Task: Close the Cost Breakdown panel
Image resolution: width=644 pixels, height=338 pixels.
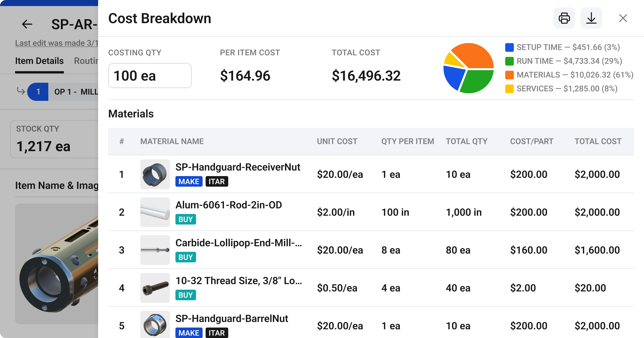Action: 623,18
